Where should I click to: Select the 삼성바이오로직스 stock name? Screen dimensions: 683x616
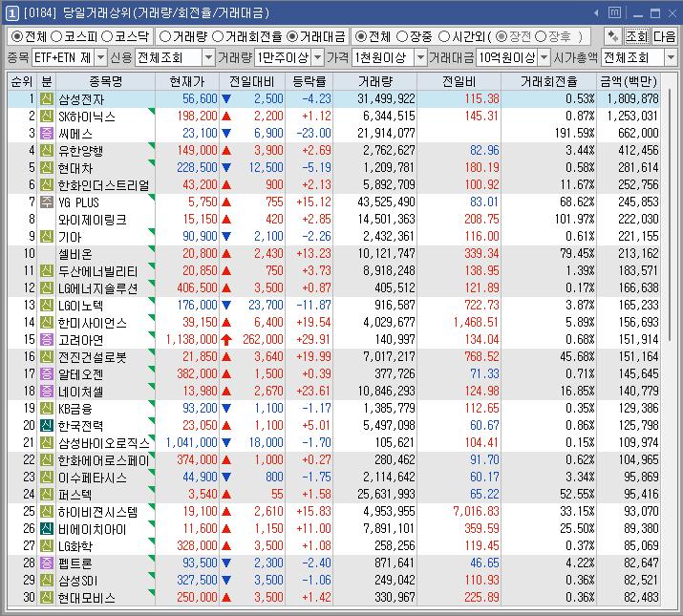coord(104,443)
